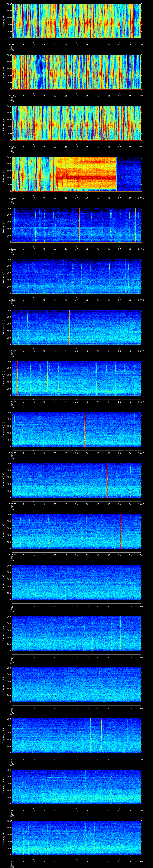The width and height of the screenshot is (153, 868).
Task: Click the '19:00' end time label
Action: point(141,147)
